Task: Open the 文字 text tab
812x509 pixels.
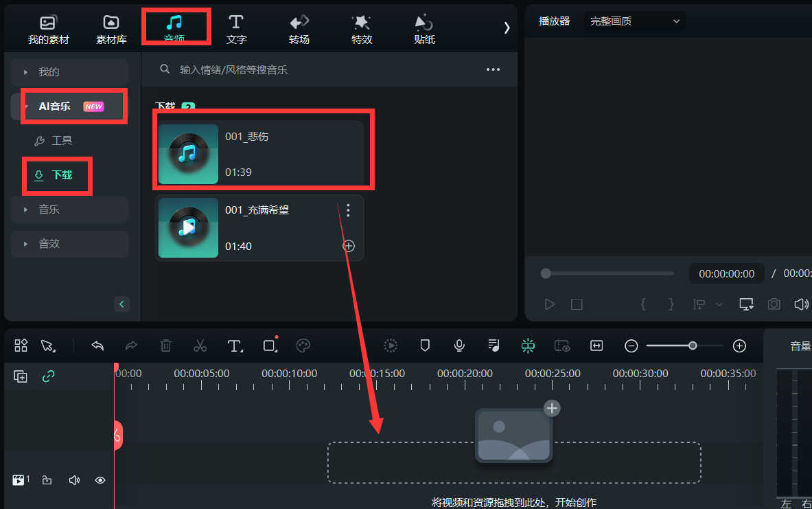Action: coord(236,29)
